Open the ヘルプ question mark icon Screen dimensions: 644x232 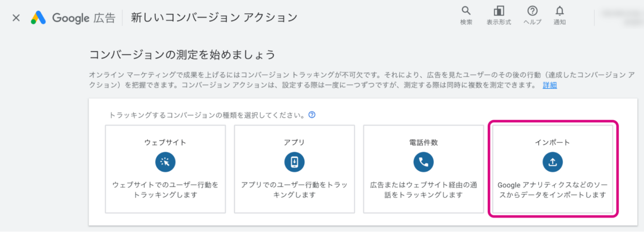(x=532, y=11)
